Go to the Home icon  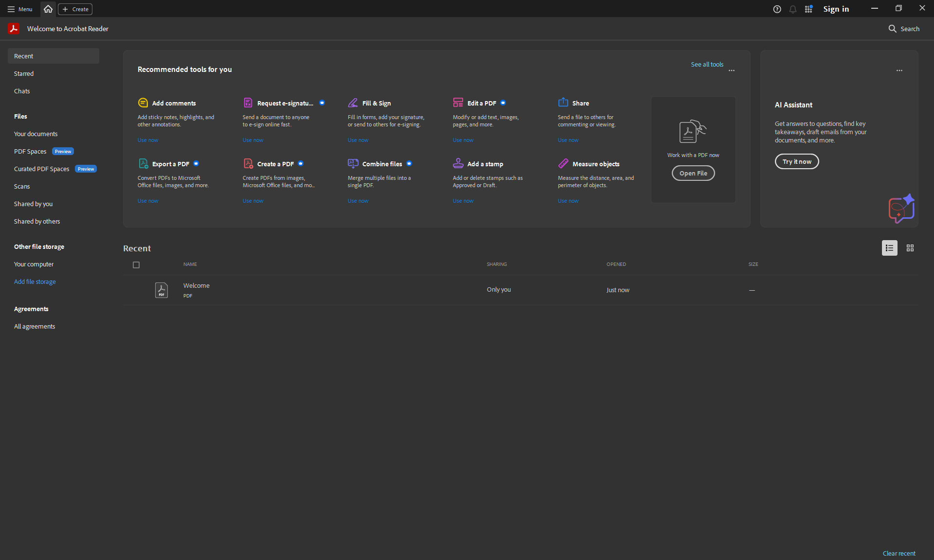pyautogui.click(x=48, y=9)
